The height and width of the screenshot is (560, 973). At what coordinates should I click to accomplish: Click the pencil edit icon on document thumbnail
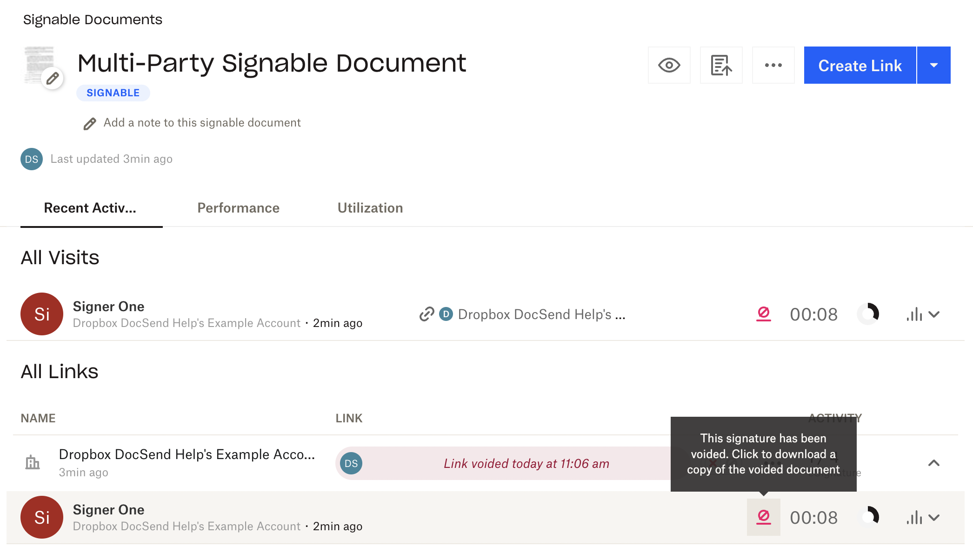(53, 78)
